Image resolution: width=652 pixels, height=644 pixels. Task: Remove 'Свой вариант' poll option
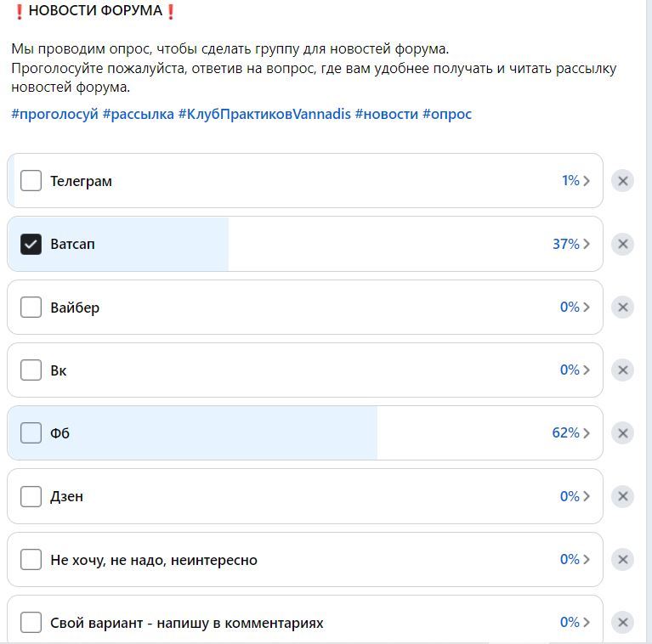pyautogui.click(x=622, y=622)
